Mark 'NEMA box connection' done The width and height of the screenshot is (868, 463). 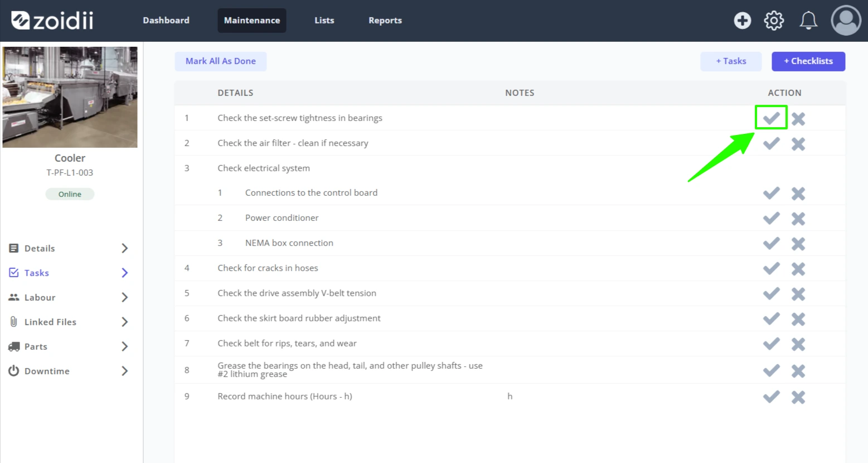[772, 243]
